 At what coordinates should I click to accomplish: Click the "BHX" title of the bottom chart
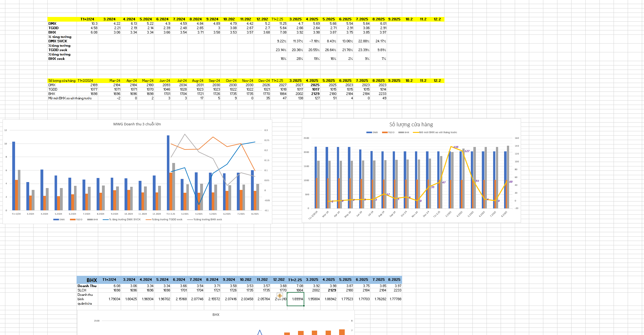(216, 315)
